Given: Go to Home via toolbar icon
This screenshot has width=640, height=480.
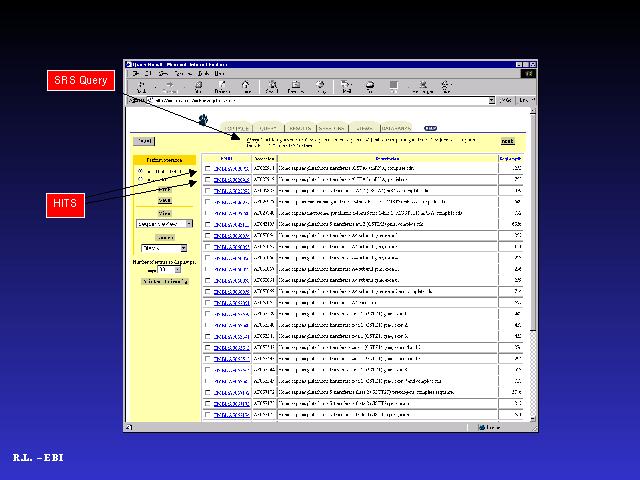Looking at the screenshot, I should pyautogui.click(x=246, y=87).
